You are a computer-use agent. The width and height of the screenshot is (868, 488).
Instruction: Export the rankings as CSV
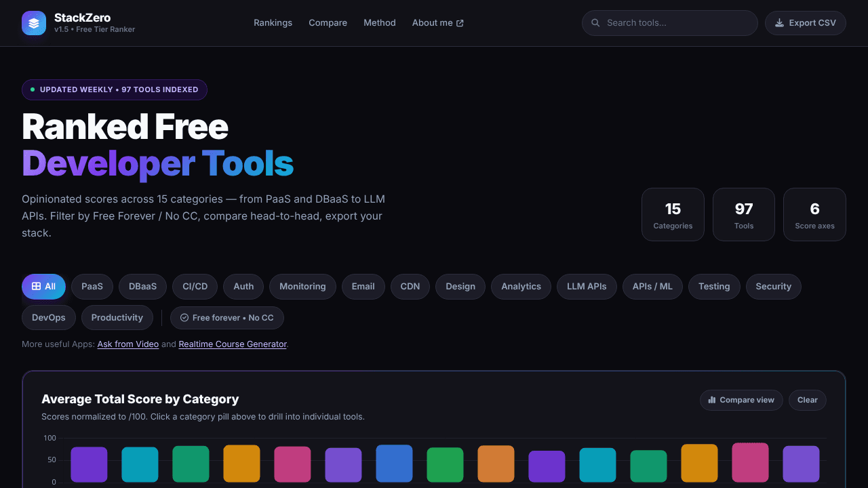point(806,23)
